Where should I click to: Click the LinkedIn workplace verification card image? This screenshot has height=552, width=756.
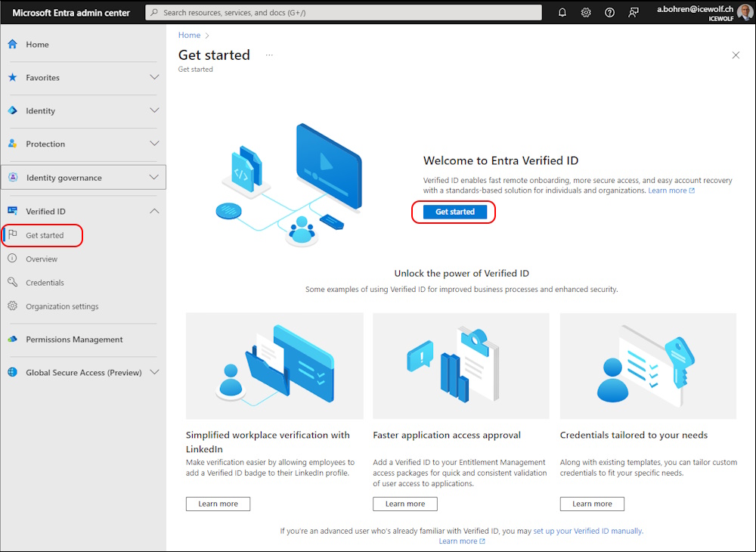(274, 366)
